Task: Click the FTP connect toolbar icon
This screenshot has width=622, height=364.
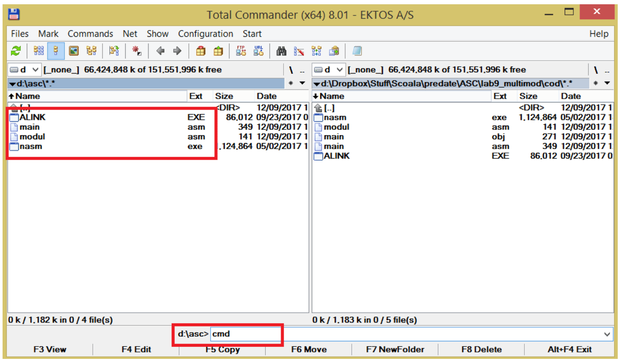Action: click(x=241, y=51)
